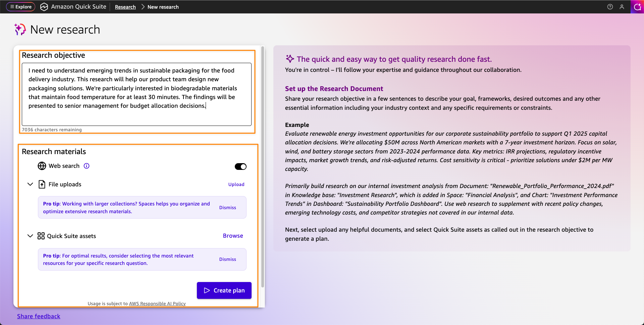The width and height of the screenshot is (644, 325).
Task: Click the Web search info icon
Action: 87,166
